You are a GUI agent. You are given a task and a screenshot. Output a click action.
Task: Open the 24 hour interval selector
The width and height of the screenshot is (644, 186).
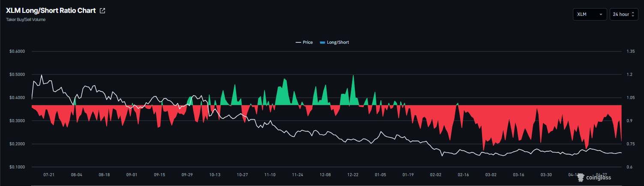click(x=624, y=14)
